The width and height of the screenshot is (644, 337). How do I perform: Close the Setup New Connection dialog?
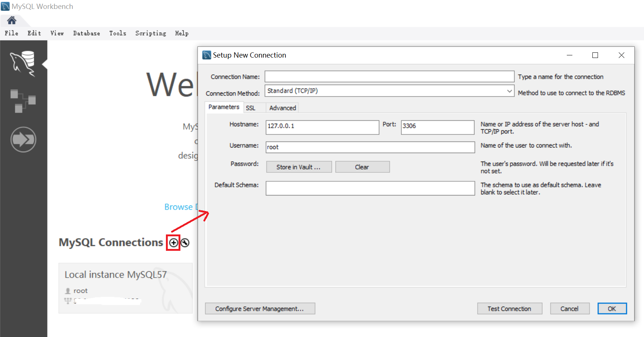621,55
